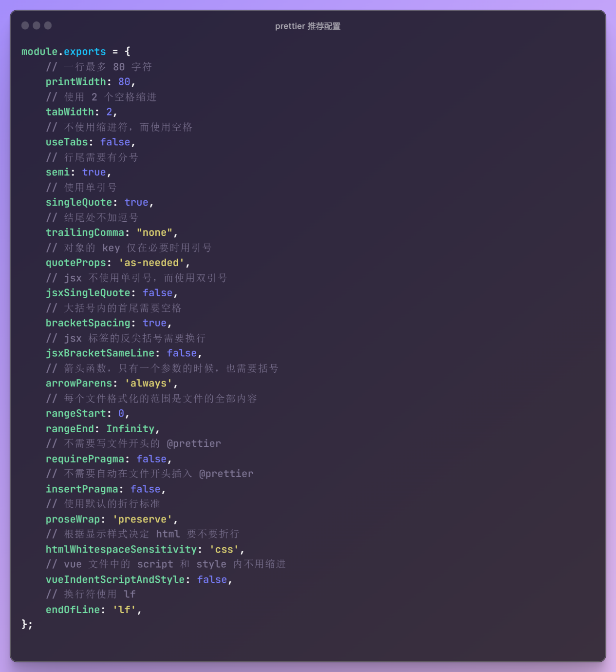Click the string value 'lf' after endOfLine
The height and width of the screenshot is (672, 616).
pos(124,610)
